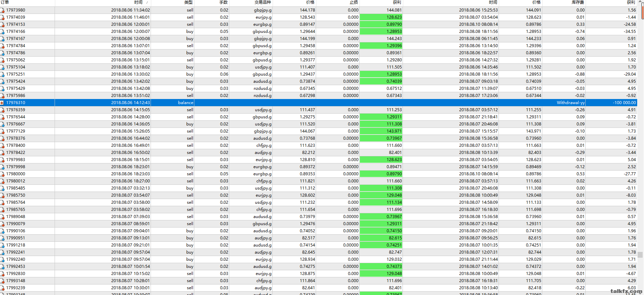The width and height of the screenshot is (644, 295).
Task: Click close time 2018.08.06 15:25:53
Action: click(x=479, y=10)
